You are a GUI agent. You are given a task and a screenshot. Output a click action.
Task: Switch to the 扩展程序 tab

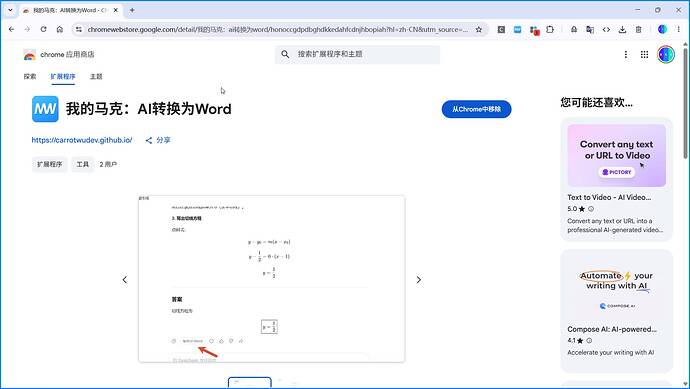pos(63,77)
